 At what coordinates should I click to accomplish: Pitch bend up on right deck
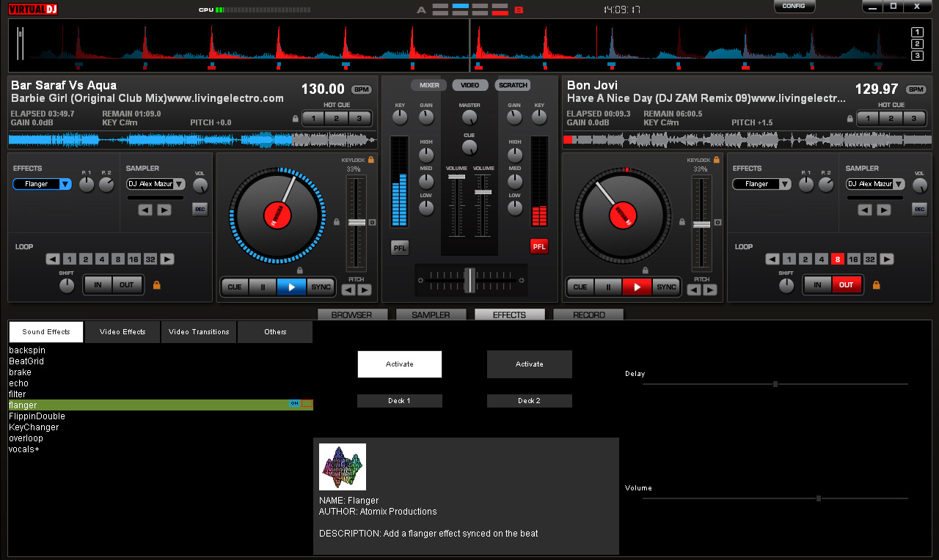710,290
